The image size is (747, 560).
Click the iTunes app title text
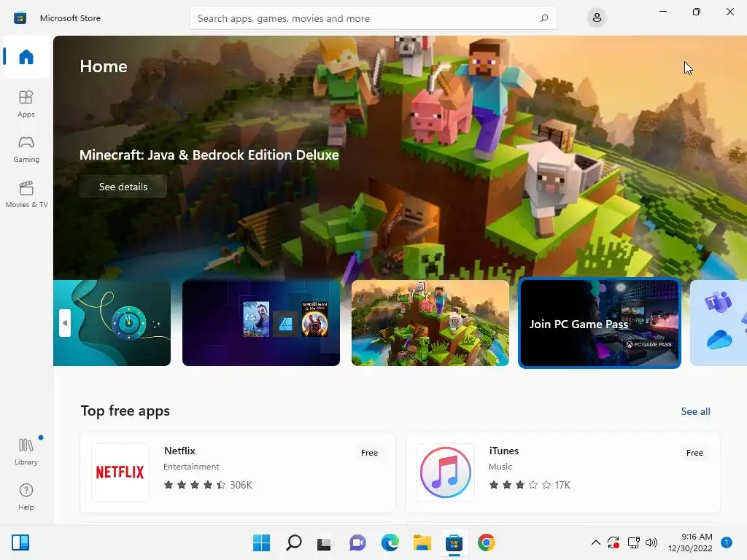[503, 451]
